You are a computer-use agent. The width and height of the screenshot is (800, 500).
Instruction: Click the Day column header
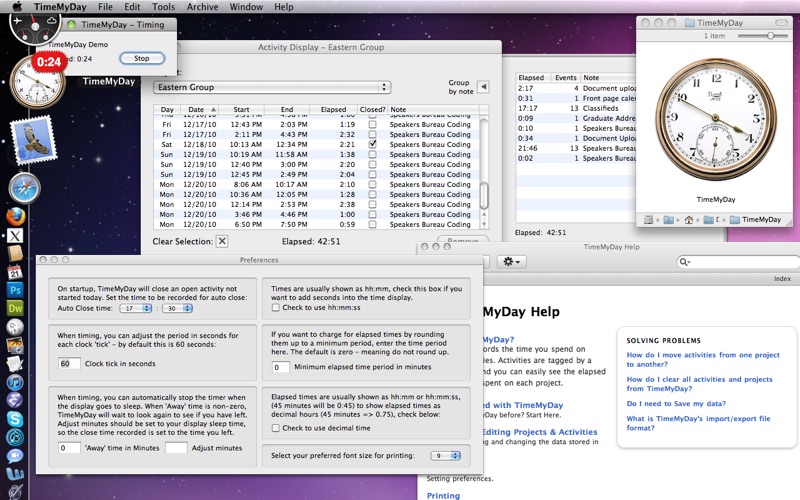tap(167, 109)
